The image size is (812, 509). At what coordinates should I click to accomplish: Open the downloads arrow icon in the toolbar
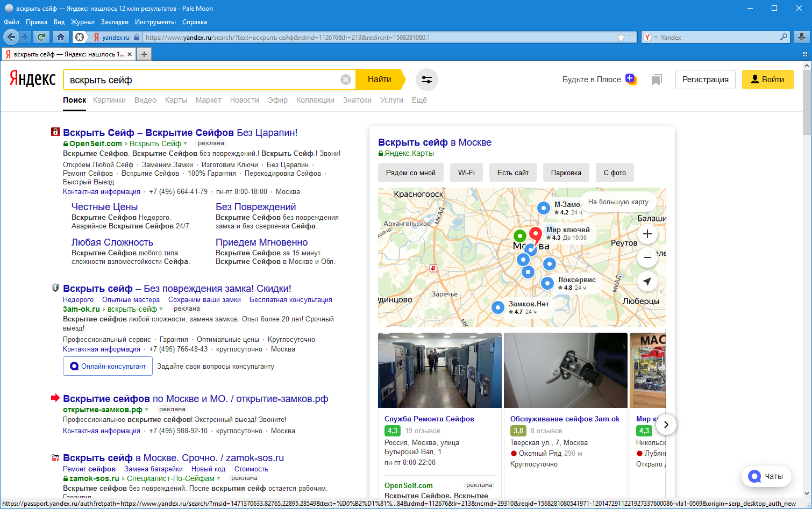coord(801,37)
